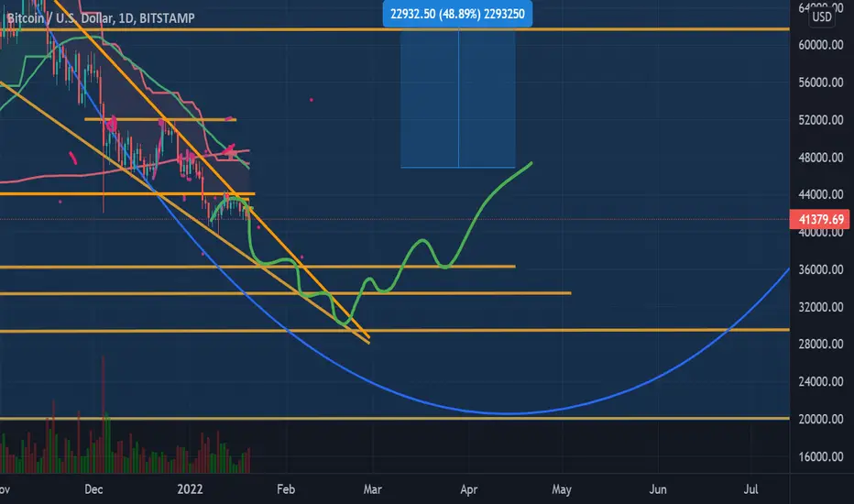Click the 44000.00 price axis label

(820, 194)
